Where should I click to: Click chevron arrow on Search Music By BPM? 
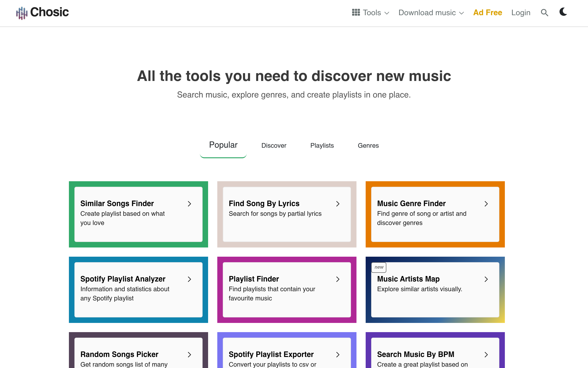click(486, 355)
